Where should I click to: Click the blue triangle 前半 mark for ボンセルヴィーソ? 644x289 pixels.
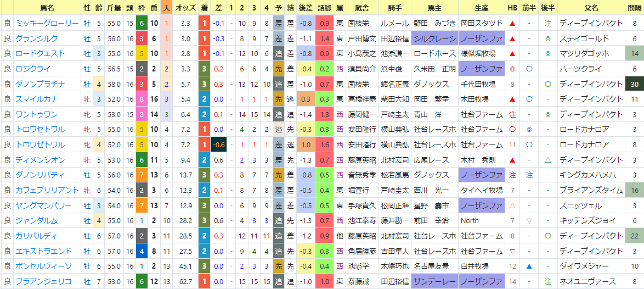[x=529, y=266]
